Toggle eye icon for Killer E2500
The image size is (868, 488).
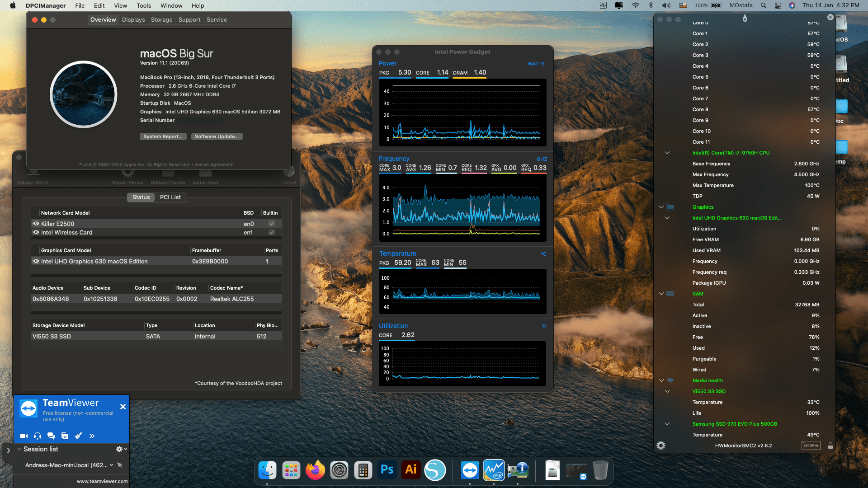[36, 224]
